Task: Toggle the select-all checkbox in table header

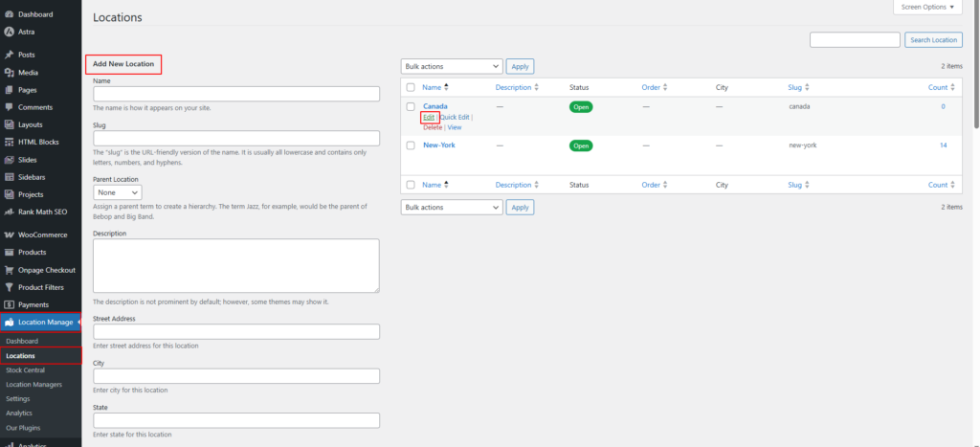Action: pyautogui.click(x=411, y=87)
